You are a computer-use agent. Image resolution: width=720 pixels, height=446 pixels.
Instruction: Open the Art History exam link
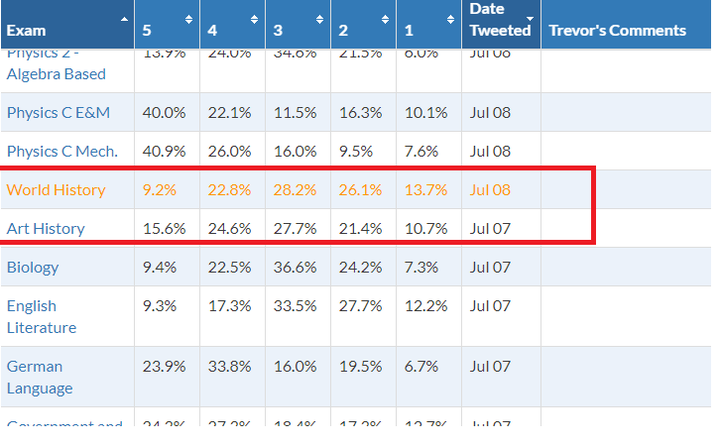coord(46,228)
